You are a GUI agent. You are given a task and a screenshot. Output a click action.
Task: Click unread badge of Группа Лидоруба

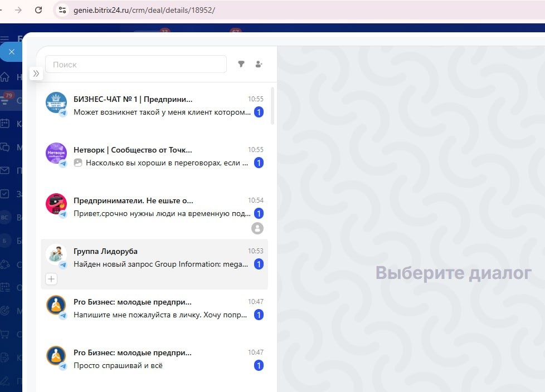[259, 264]
